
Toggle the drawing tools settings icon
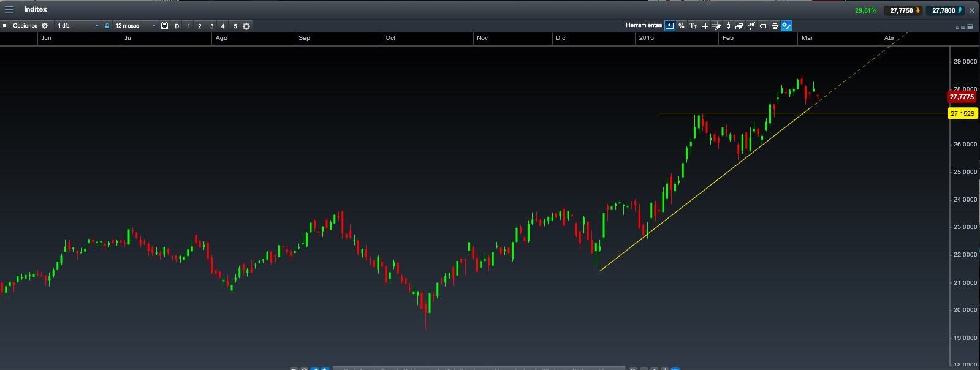(786, 26)
